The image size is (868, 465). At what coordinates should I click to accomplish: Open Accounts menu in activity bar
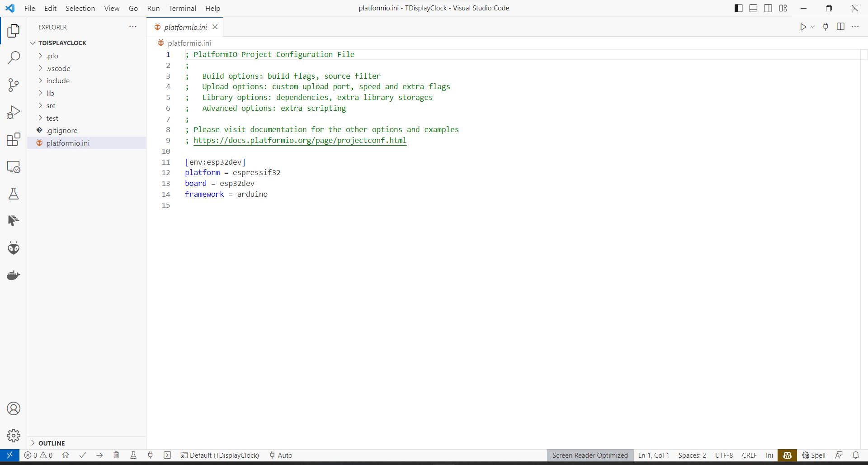pyautogui.click(x=14, y=408)
